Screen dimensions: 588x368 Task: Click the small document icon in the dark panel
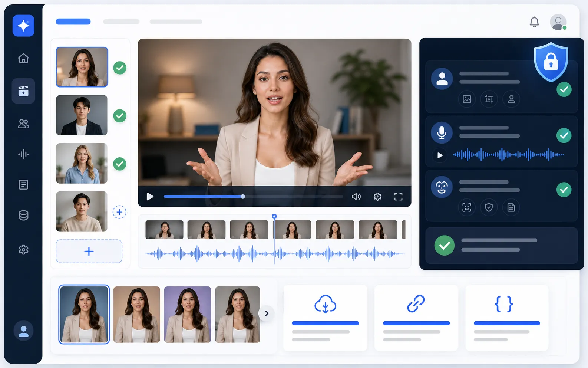[511, 207]
